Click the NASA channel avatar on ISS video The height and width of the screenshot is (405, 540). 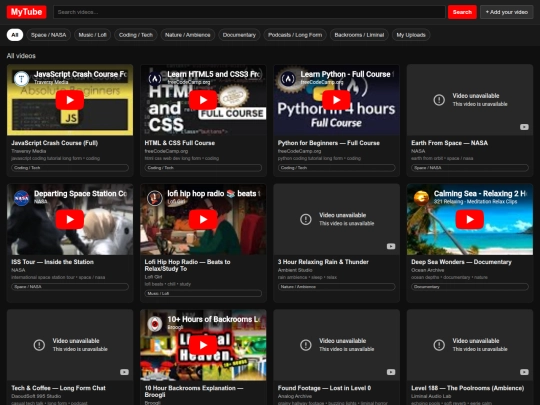click(x=21, y=198)
